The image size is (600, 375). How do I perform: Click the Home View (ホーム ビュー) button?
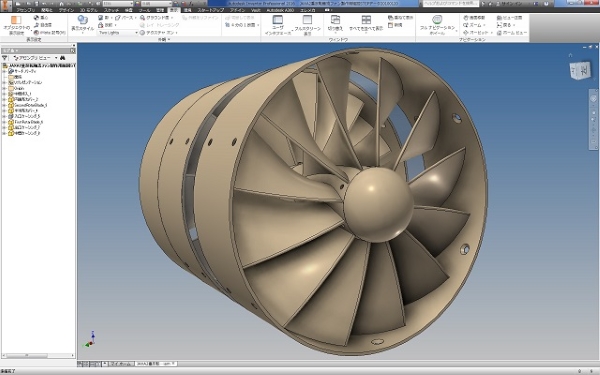point(512,33)
